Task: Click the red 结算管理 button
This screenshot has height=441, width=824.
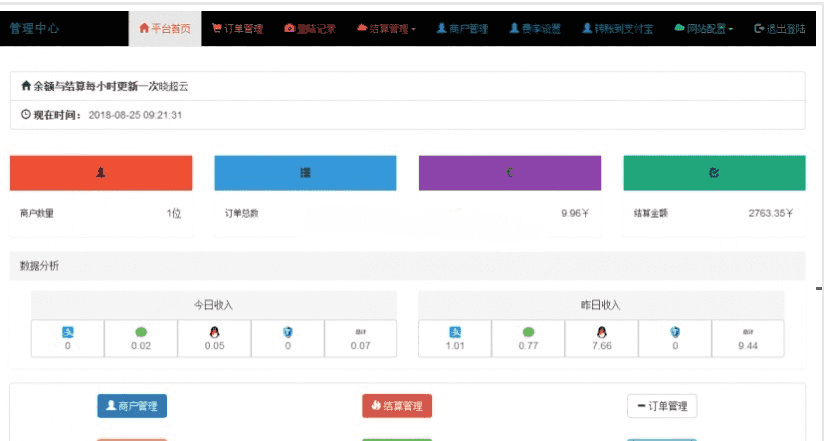Action: (397, 406)
